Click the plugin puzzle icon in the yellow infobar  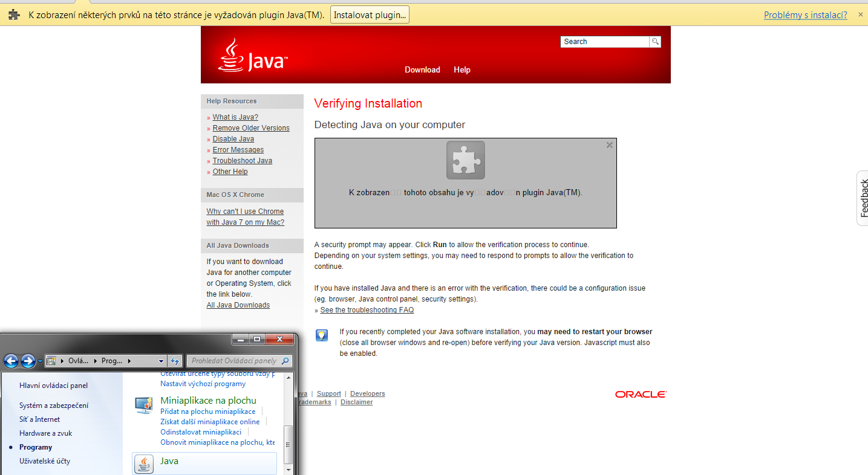pos(14,15)
